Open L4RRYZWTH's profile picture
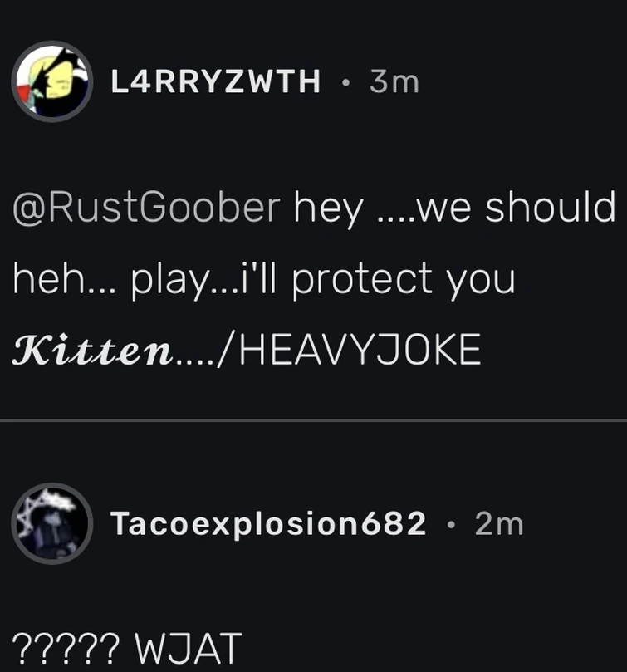This screenshot has width=627, height=672. [x=51, y=81]
